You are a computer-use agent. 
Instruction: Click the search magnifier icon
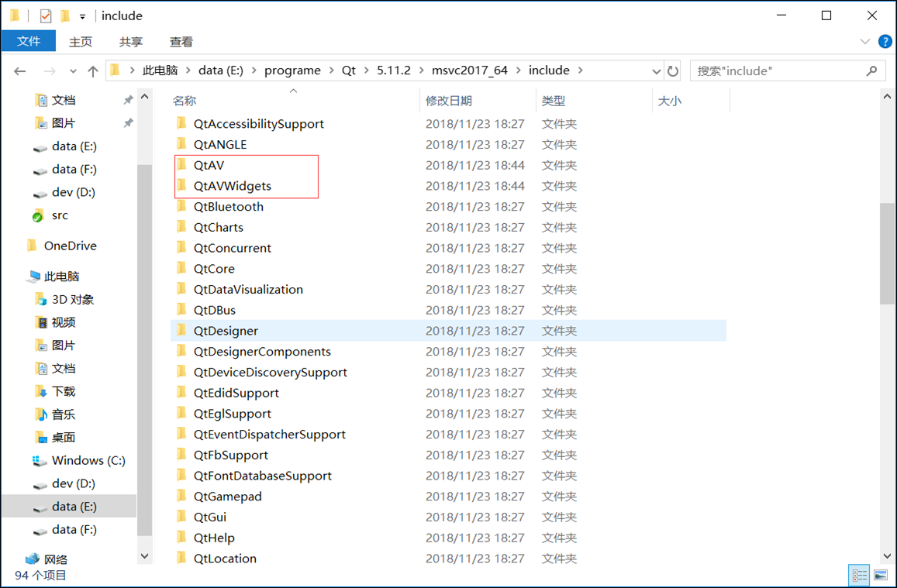872,70
